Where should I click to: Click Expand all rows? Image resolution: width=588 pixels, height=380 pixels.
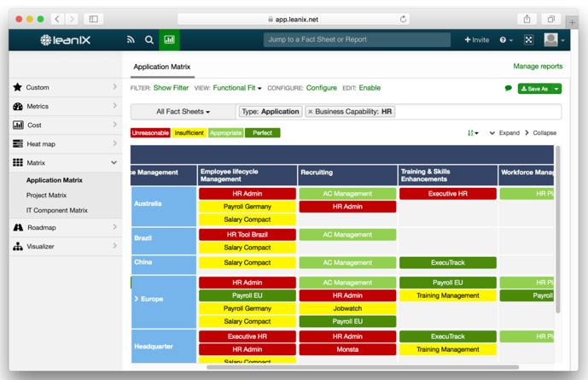click(x=504, y=133)
